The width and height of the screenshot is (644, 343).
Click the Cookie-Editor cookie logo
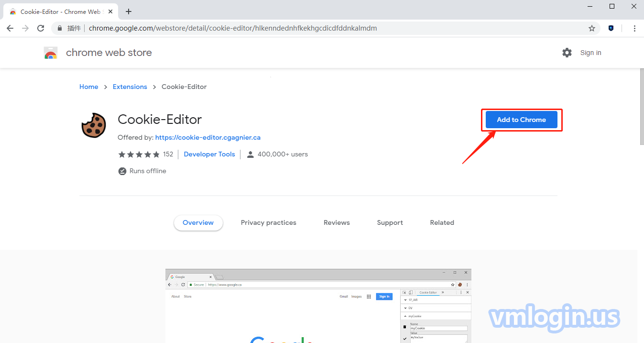tap(94, 125)
